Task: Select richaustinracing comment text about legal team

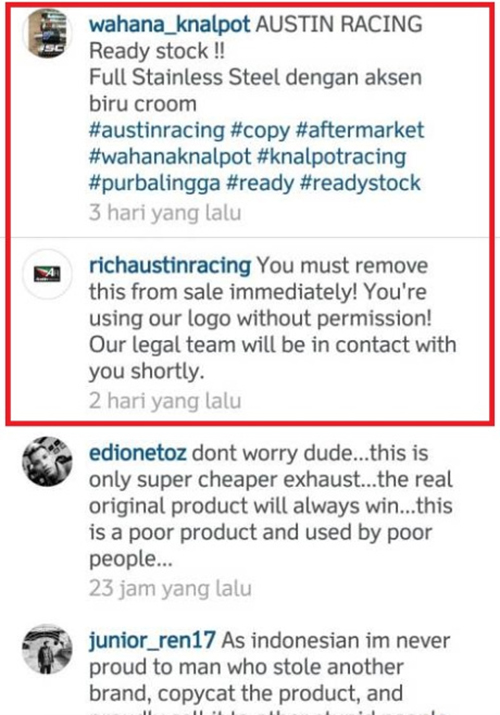Action: [273, 318]
